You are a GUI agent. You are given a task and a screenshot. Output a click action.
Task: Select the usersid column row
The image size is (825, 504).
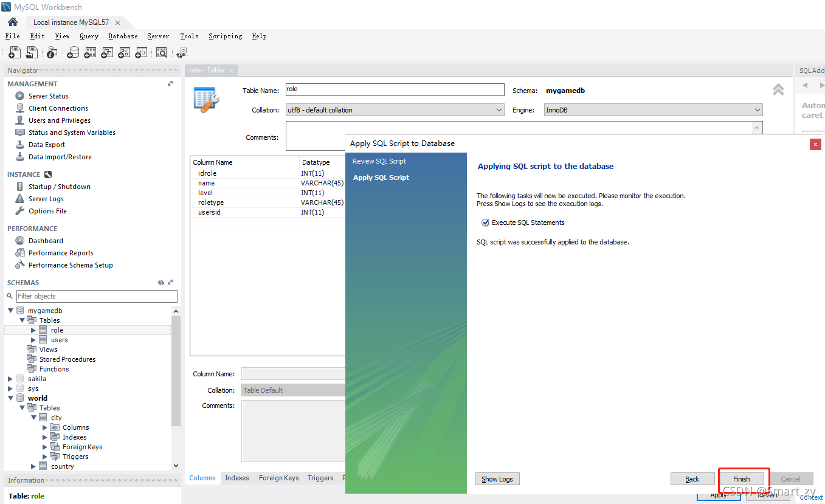pyautogui.click(x=268, y=212)
